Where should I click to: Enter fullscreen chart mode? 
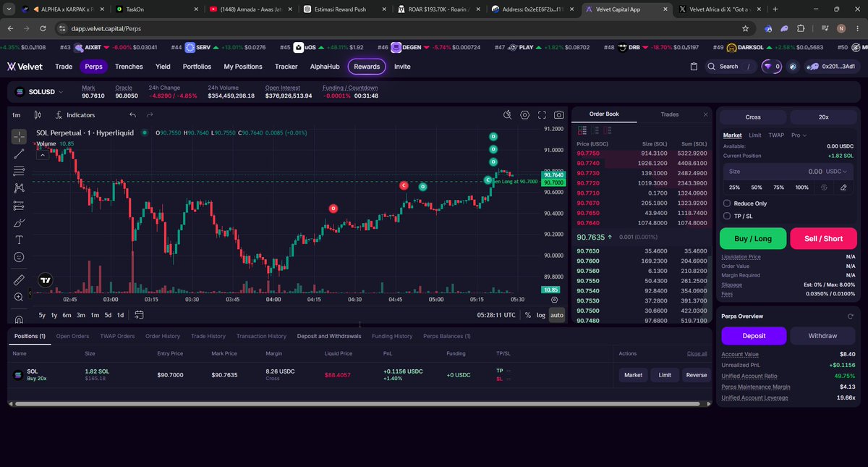[542, 115]
